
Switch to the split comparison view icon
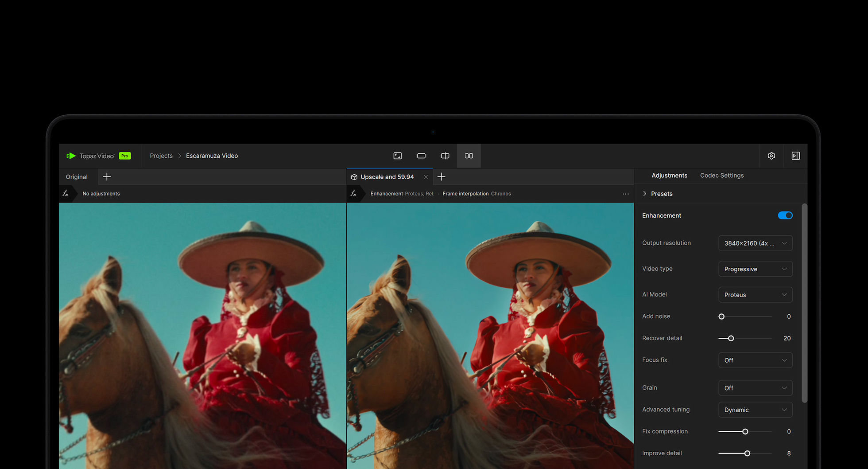[445, 156]
